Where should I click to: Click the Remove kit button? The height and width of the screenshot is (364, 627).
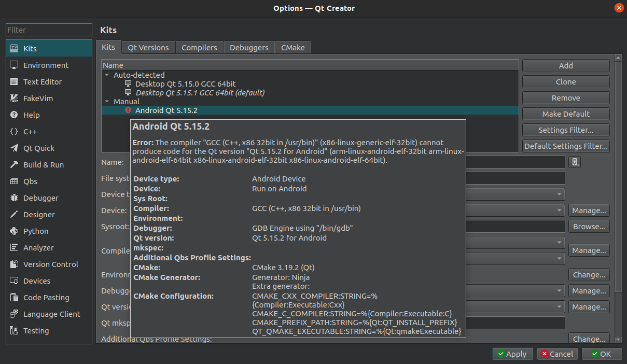(x=566, y=98)
